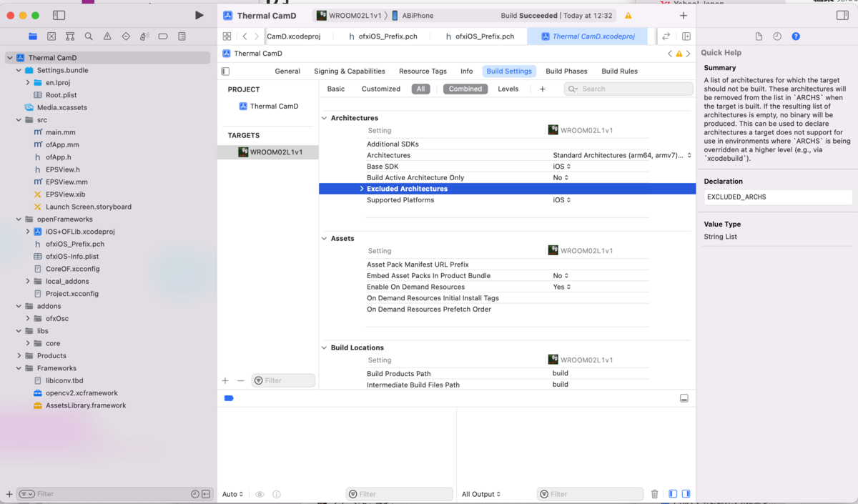This screenshot has width=858, height=504.
Task: Select the Basic settings filter
Action: 336,89
